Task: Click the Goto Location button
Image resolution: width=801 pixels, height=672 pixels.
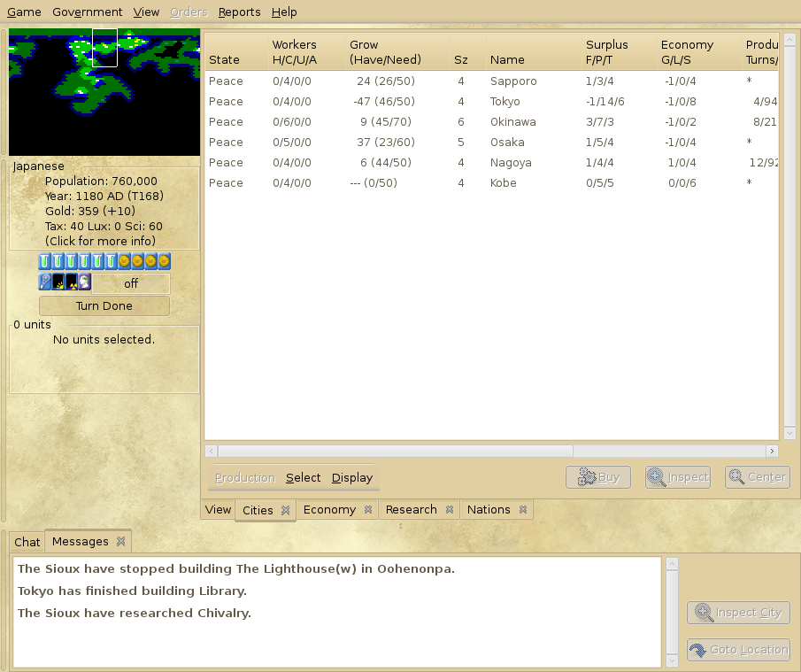Action: point(739,650)
